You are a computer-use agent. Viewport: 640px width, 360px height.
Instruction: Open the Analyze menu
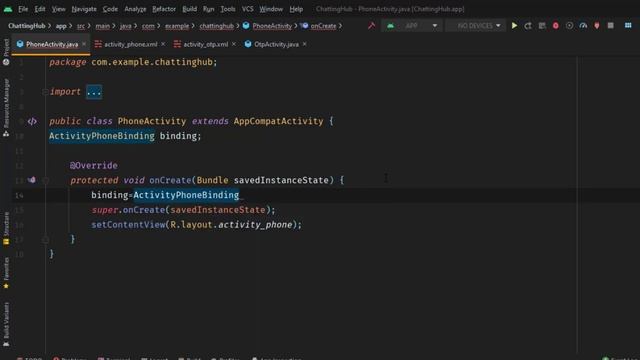135,9
